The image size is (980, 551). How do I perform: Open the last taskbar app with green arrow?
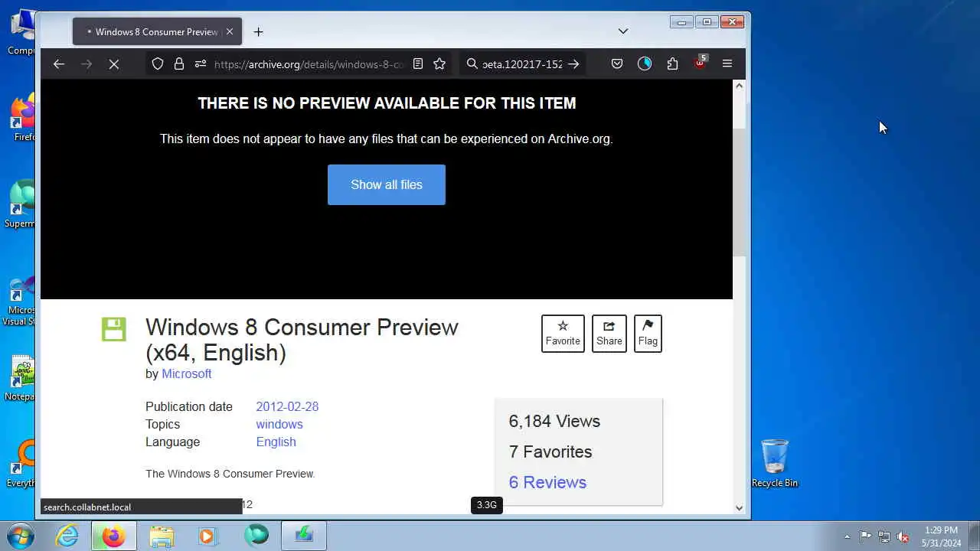[304, 536]
